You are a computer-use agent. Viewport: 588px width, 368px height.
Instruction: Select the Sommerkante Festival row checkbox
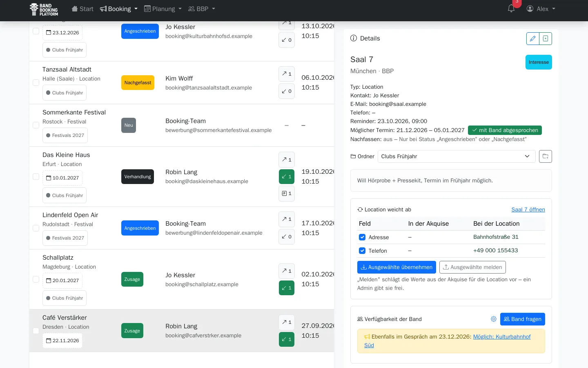click(x=36, y=125)
